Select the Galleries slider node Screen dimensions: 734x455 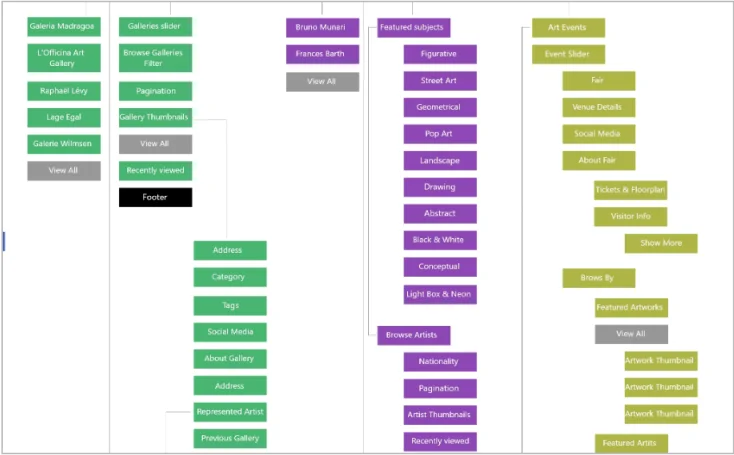point(155,26)
